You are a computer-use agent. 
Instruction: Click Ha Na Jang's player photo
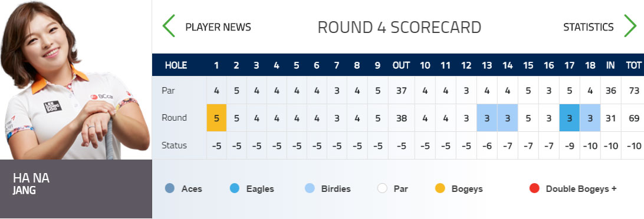point(75,80)
